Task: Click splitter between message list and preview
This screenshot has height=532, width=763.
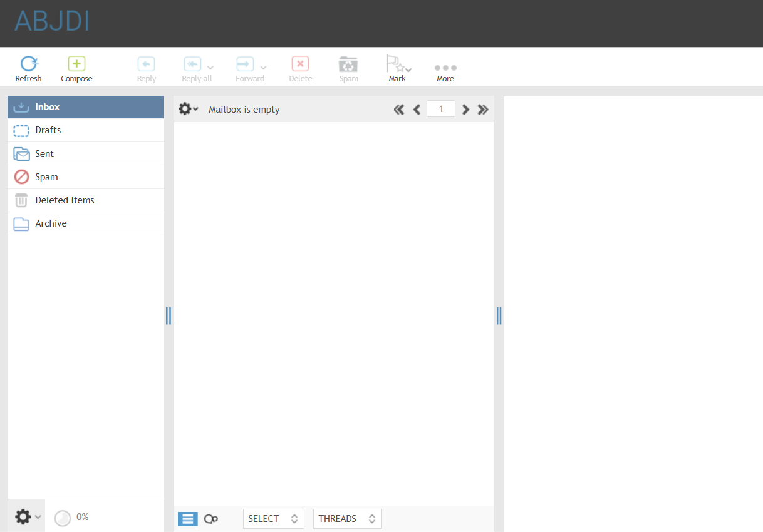Action: click(499, 315)
